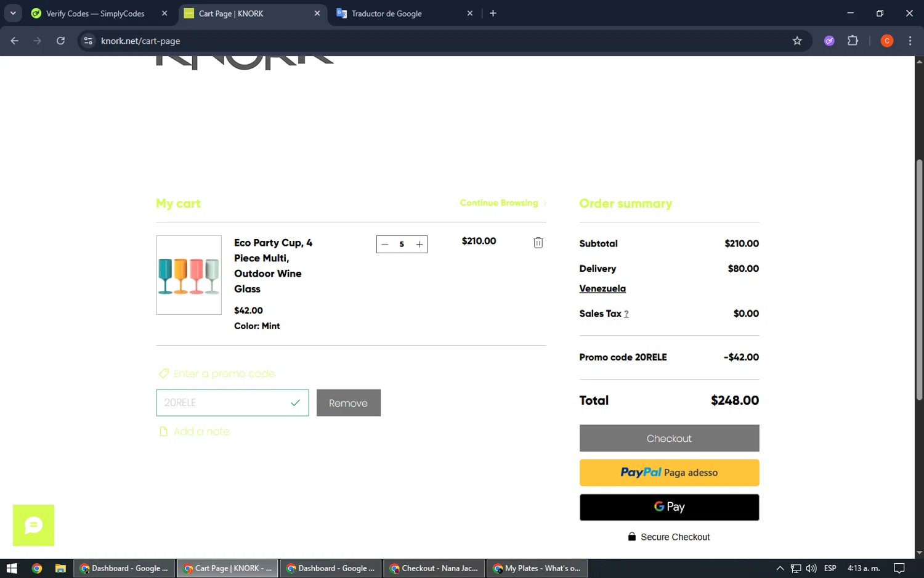
Task: Click the Color: Mint text
Action: pos(257,326)
